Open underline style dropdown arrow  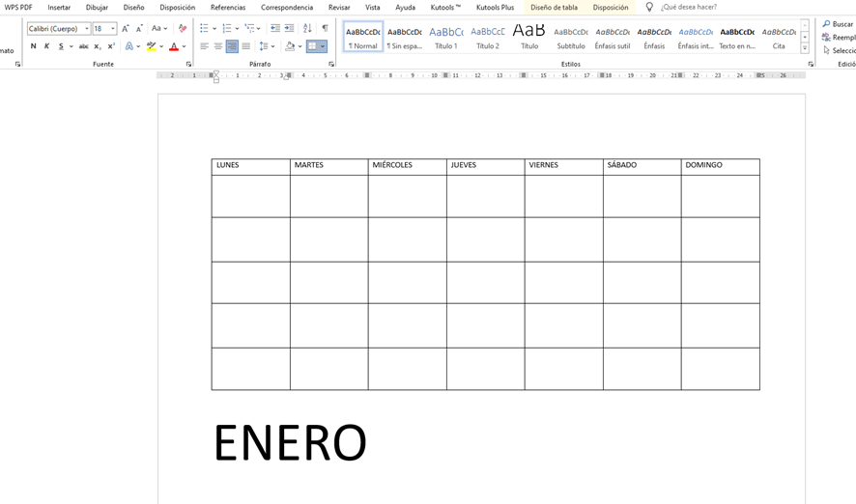click(x=71, y=46)
